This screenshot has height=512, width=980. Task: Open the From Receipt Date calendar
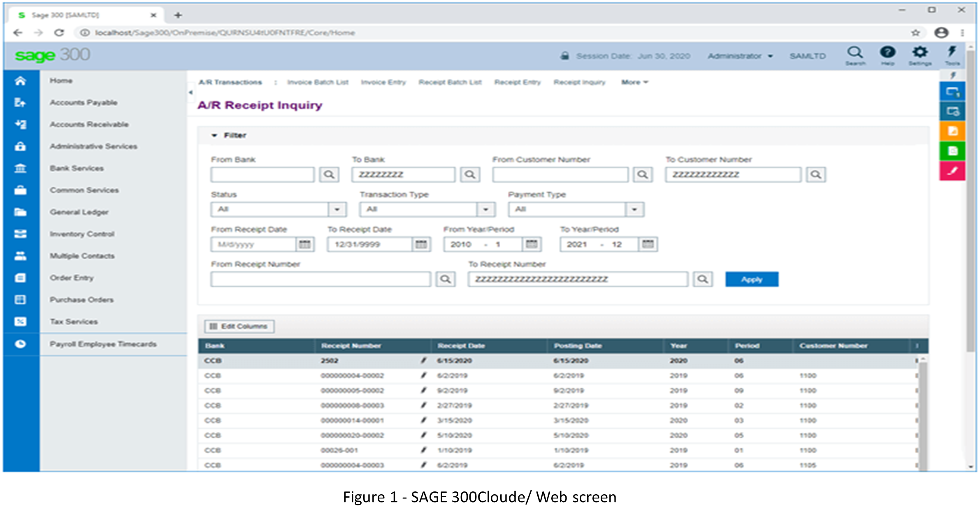point(305,244)
